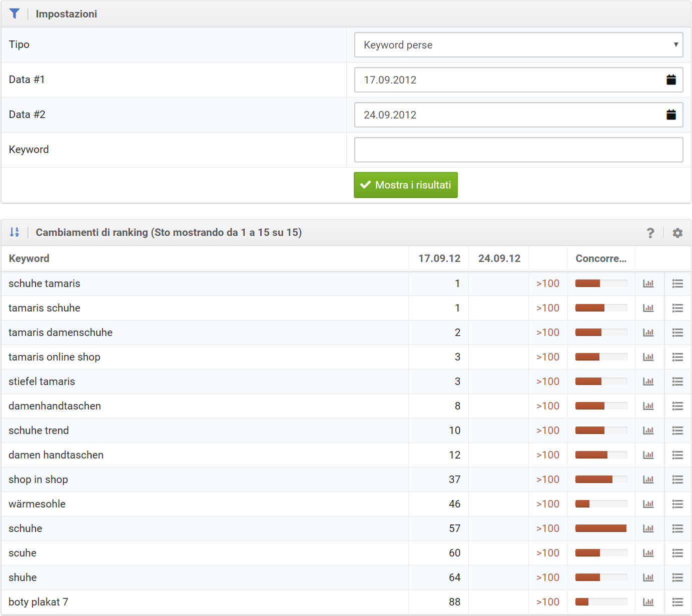This screenshot has width=692, height=616.
Task: Open list menu for tamaris online shop row
Action: click(x=677, y=357)
